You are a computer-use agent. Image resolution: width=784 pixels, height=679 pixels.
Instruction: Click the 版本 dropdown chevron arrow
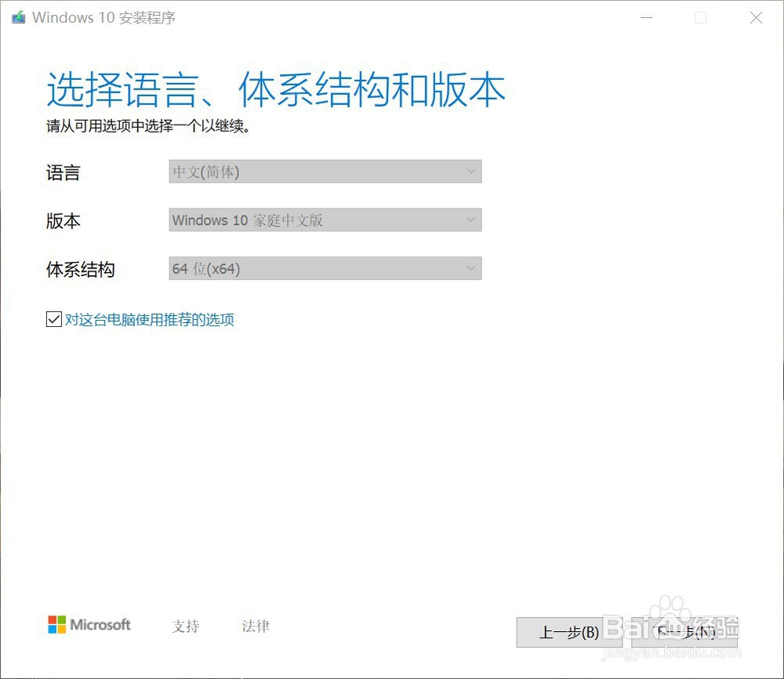tap(470, 220)
